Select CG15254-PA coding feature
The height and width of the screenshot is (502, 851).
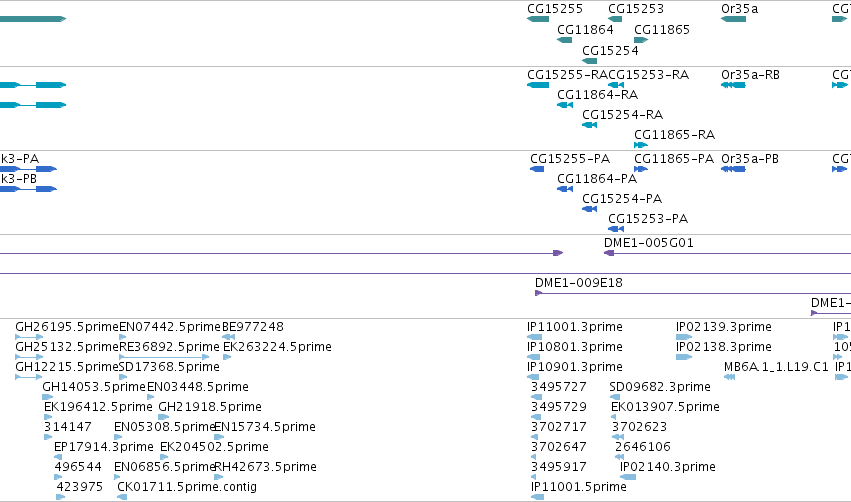(x=589, y=209)
